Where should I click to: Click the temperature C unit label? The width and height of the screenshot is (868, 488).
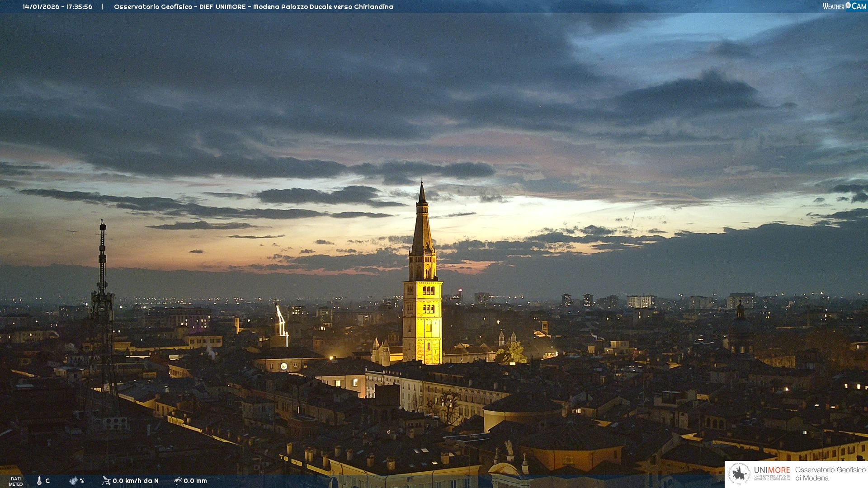47,481
